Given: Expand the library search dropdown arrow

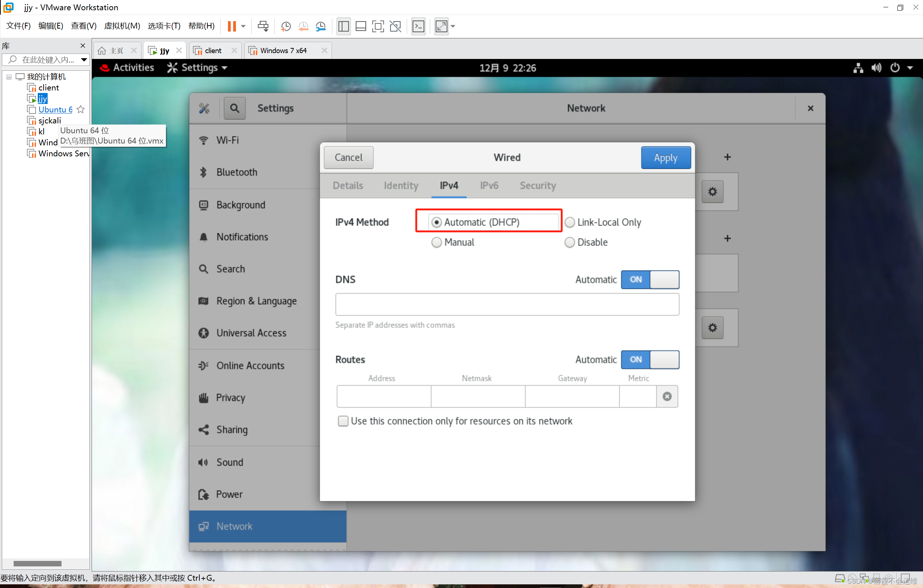Looking at the screenshot, I should pos(84,60).
